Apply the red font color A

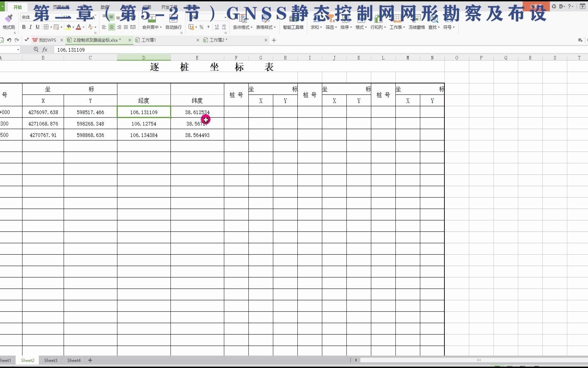point(79,27)
